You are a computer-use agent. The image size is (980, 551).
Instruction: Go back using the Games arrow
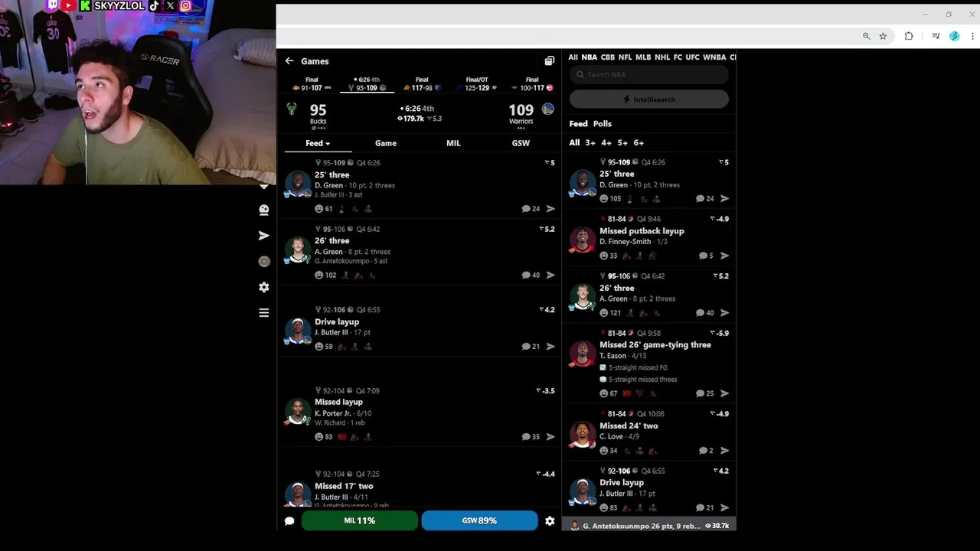(x=289, y=61)
